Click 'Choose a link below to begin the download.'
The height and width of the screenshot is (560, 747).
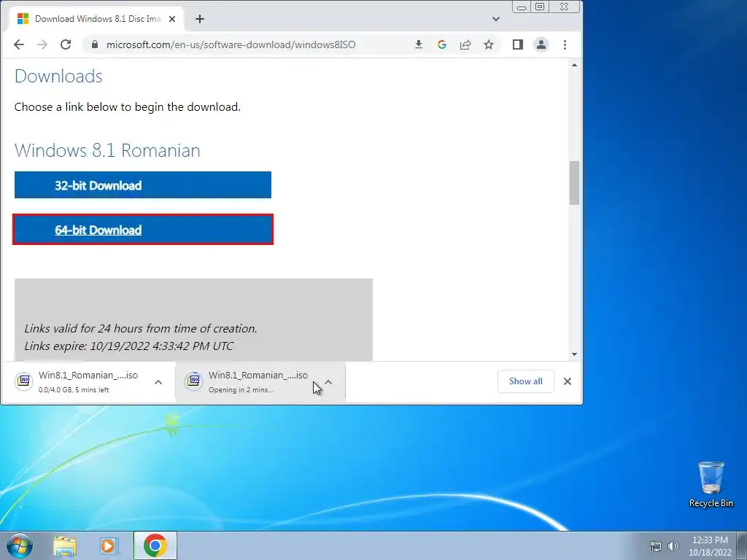pos(127,106)
